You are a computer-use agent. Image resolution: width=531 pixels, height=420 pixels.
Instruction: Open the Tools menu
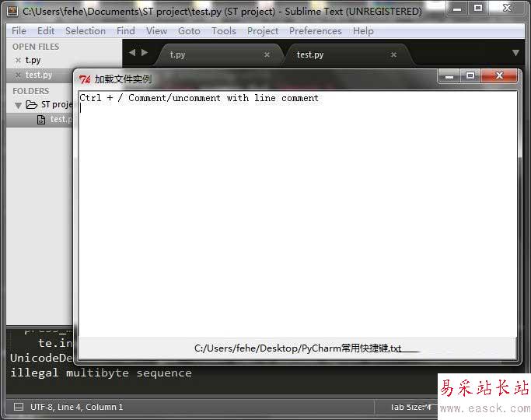[x=223, y=31]
